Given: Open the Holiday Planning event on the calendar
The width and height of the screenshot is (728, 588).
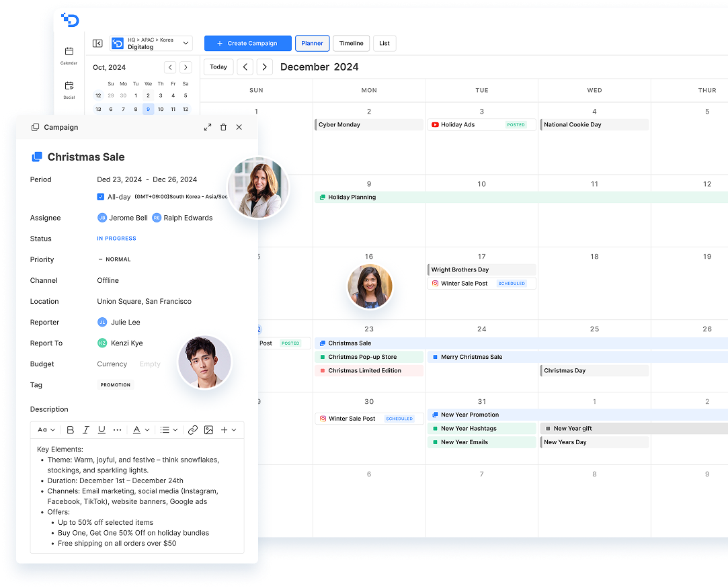Looking at the screenshot, I should click(352, 198).
